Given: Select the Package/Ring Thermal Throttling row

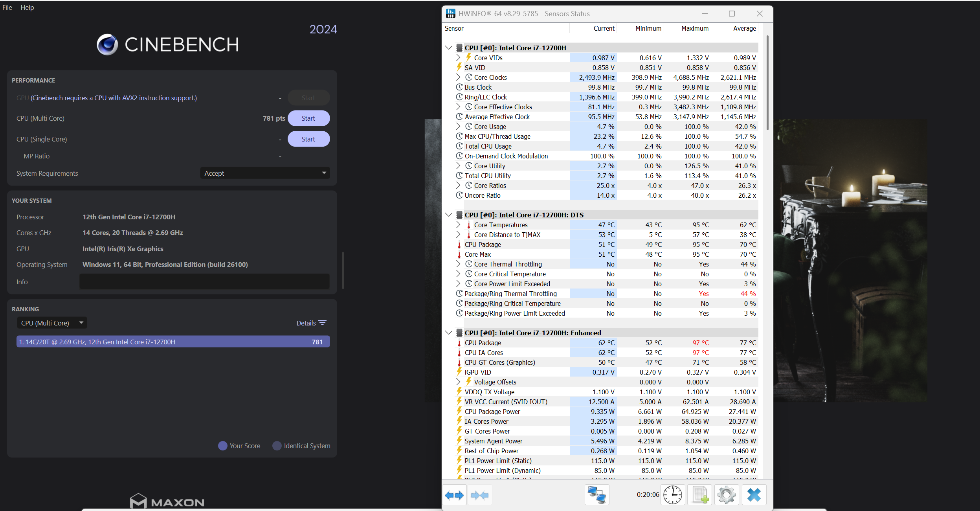Looking at the screenshot, I should point(606,294).
